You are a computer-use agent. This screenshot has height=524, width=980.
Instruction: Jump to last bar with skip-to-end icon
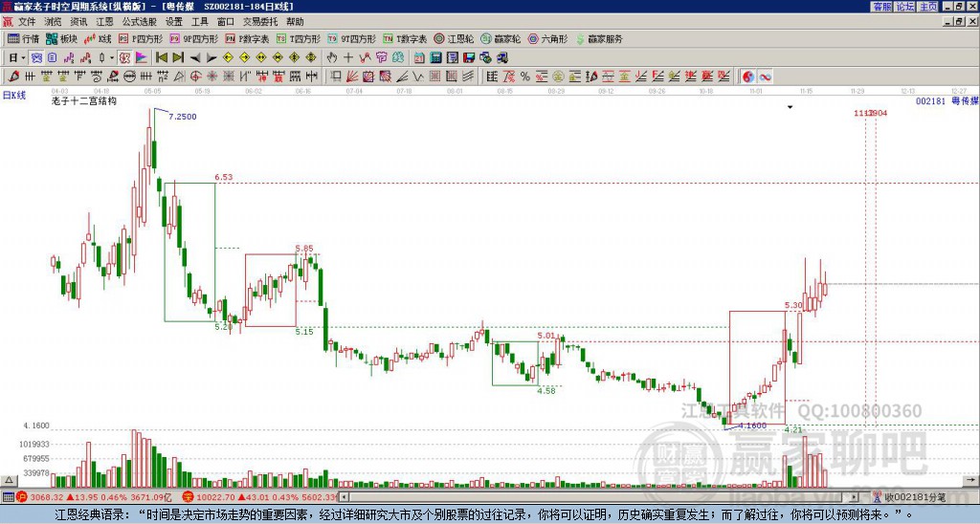click(178, 58)
